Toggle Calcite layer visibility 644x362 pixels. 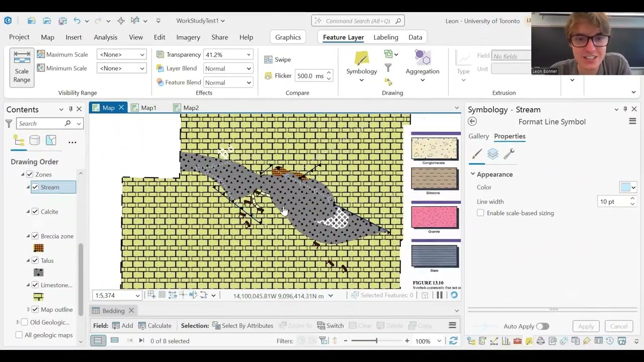[x=35, y=212]
